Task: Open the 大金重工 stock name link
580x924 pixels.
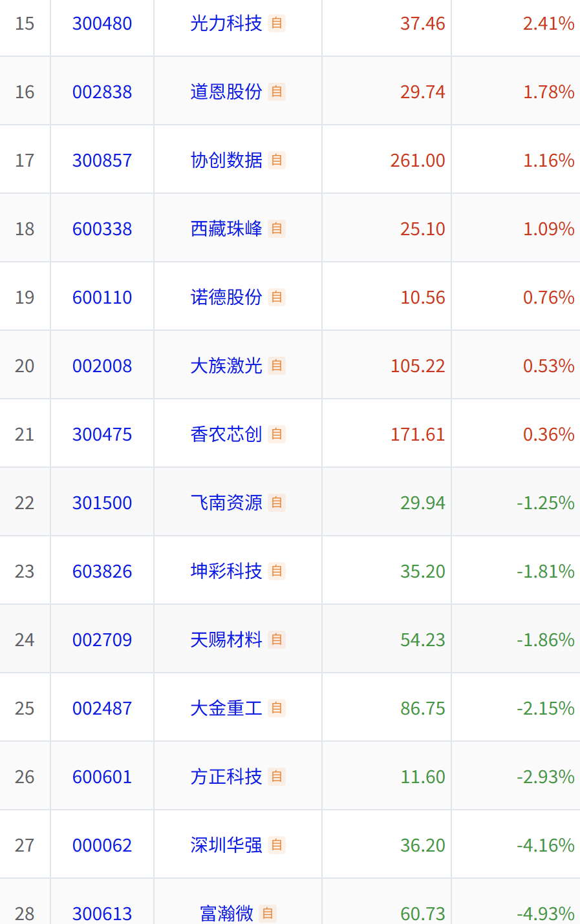Action: 226,708
